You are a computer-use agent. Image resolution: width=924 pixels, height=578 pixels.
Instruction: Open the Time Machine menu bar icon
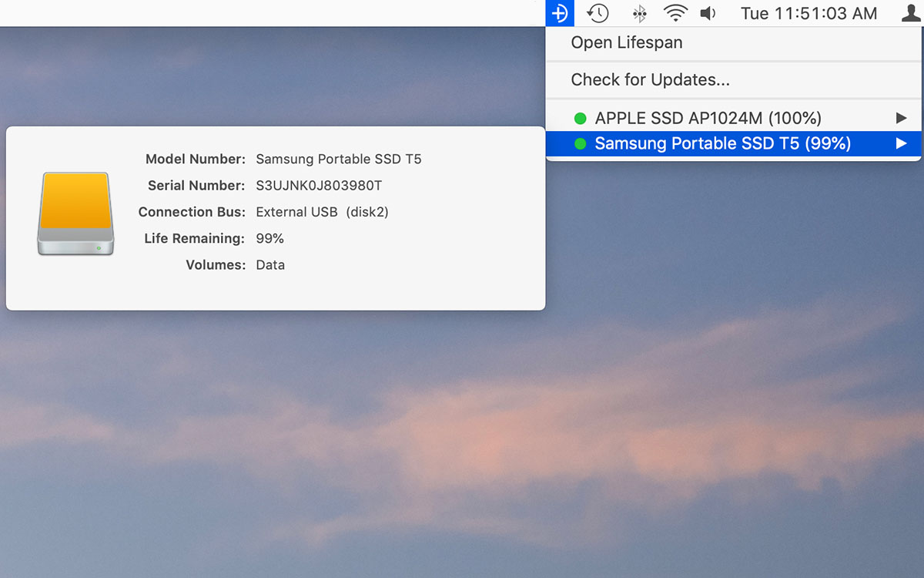(598, 13)
